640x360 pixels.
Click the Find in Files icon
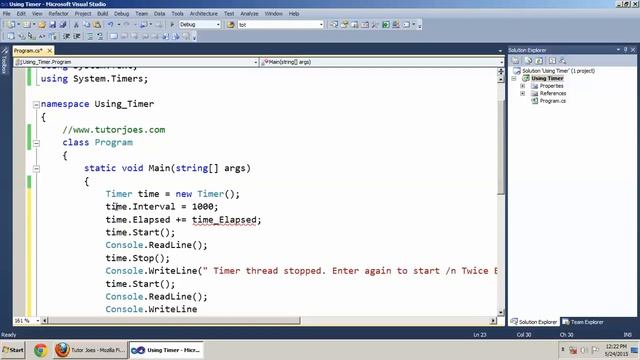coord(231,25)
